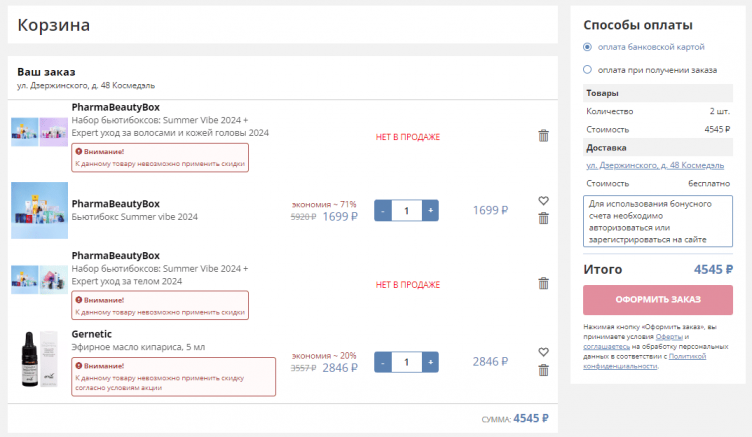Viewport: 752px width, 437px height.
Task: Decrease quantity of Gernetic cypress oil
Action: [x=382, y=362]
